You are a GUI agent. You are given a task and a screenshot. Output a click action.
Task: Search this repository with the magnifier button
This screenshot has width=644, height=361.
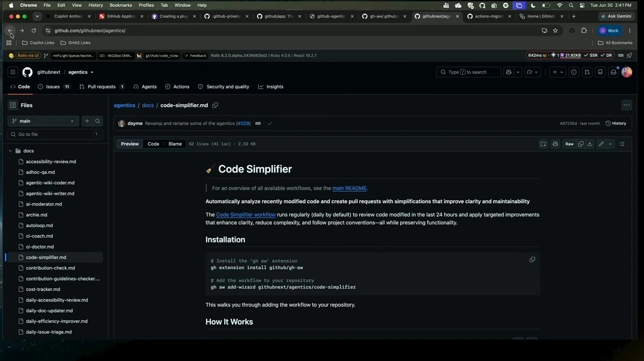pyautogui.click(x=97, y=121)
